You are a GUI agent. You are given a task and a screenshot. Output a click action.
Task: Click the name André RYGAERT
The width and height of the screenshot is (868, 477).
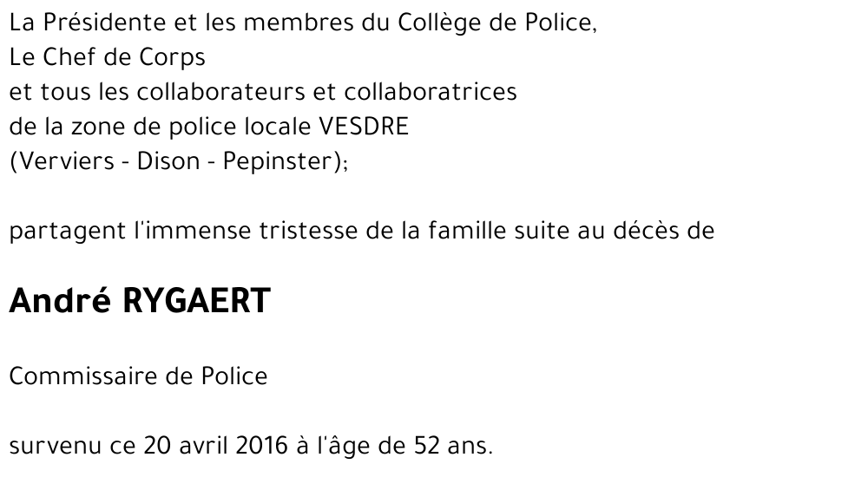140,301
